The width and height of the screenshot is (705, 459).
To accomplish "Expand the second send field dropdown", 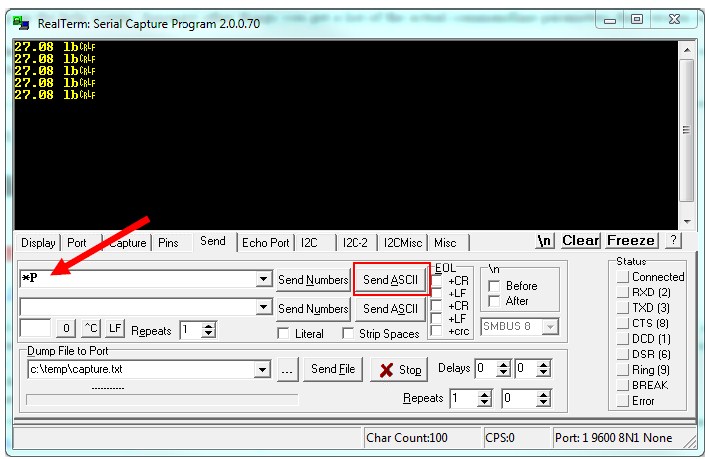I will click(x=263, y=307).
